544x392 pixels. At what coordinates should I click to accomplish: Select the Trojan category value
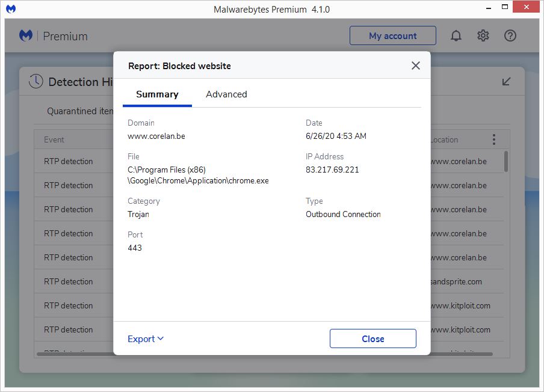[138, 214]
